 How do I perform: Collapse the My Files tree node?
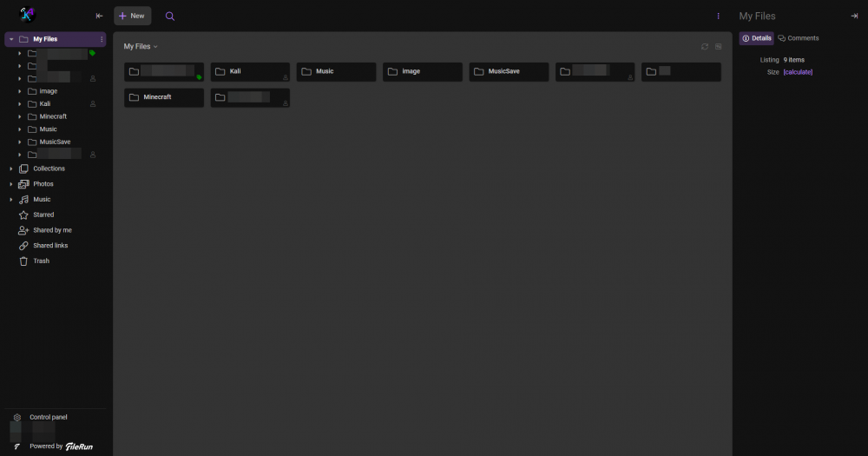click(x=11, y=39)
